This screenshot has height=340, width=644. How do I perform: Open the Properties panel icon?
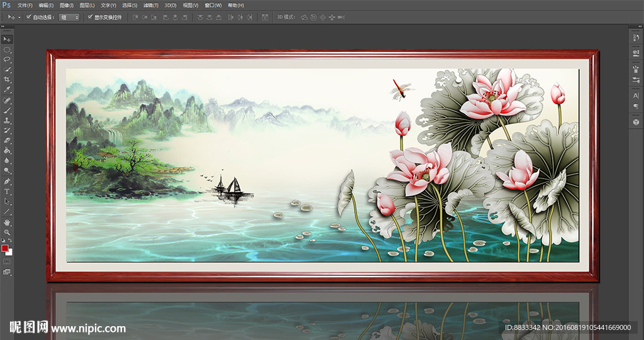[636, 53]
